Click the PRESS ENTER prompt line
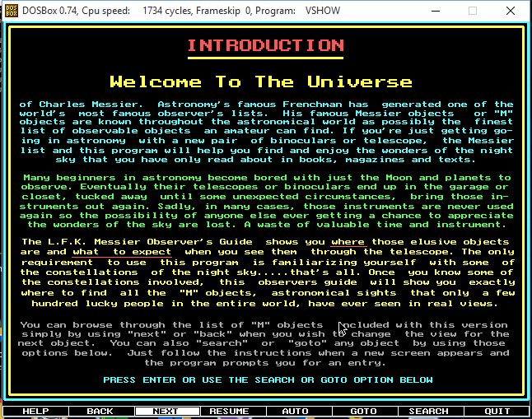Viewport: 532px width, 419px height. pyautogui.click(x=268, y=379)
